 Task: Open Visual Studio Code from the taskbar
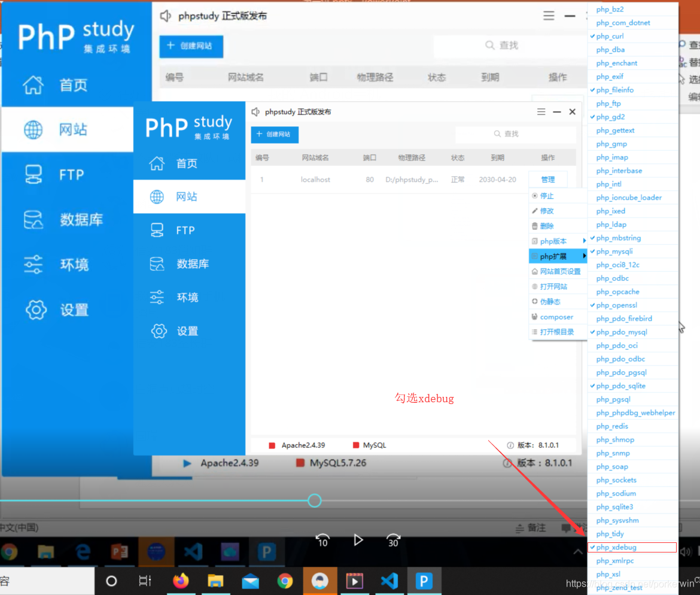tap(389, 581)
